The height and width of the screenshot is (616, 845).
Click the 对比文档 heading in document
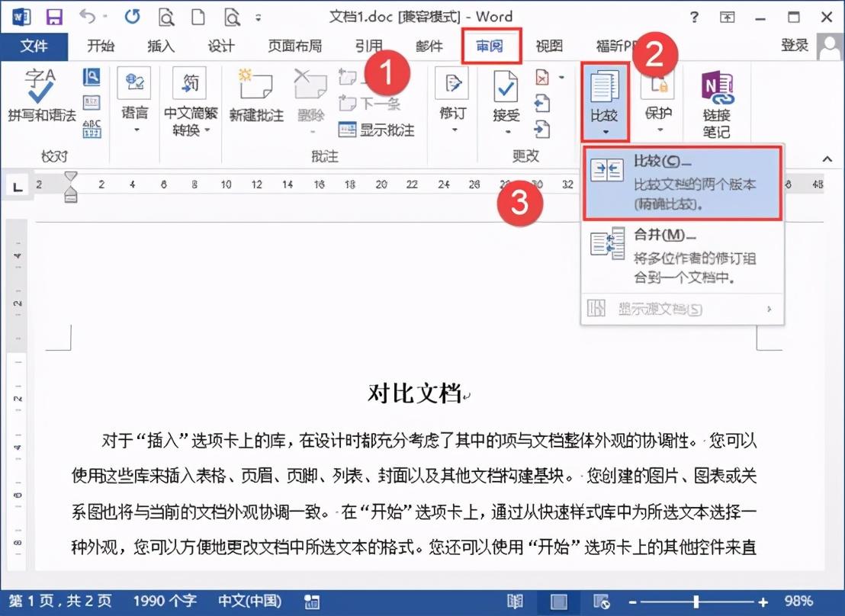click(x=414, y=393)
